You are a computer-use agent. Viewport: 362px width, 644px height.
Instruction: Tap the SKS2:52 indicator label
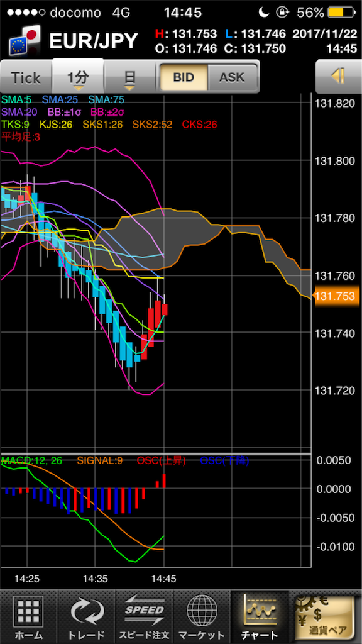click(x=153, y=125)
